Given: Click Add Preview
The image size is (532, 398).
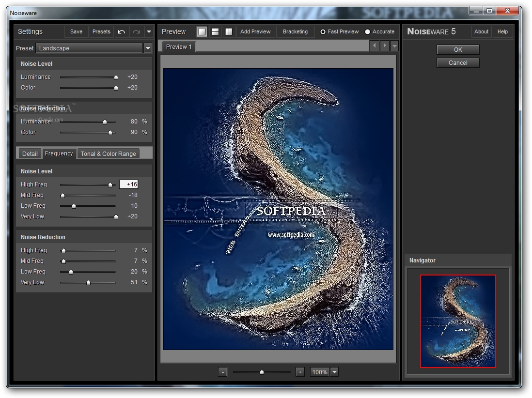Looking at the screenshot, I should tap(255, 32).
